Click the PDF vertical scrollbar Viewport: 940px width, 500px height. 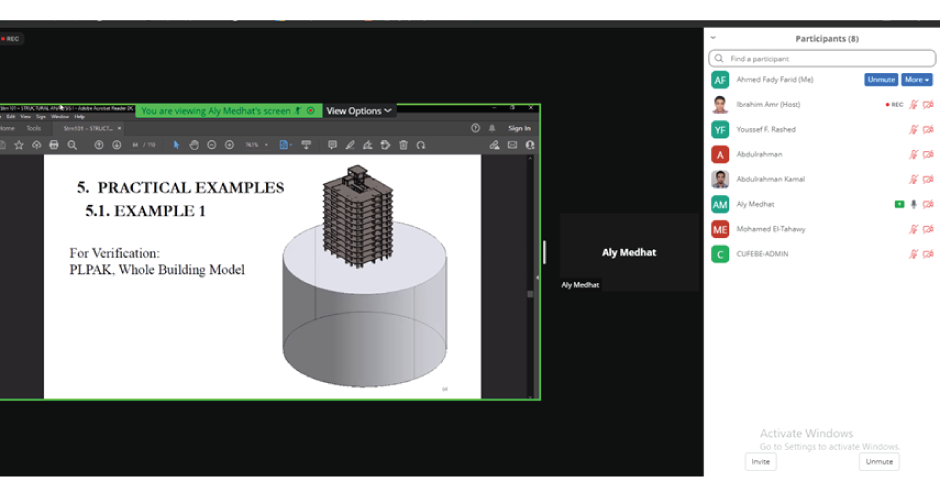[531, 294]
